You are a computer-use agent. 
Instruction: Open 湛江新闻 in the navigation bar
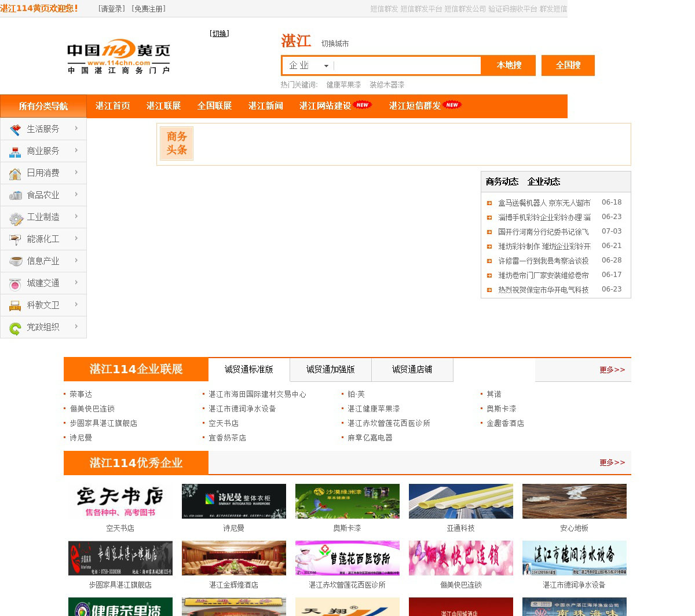(x=265, y=106)
